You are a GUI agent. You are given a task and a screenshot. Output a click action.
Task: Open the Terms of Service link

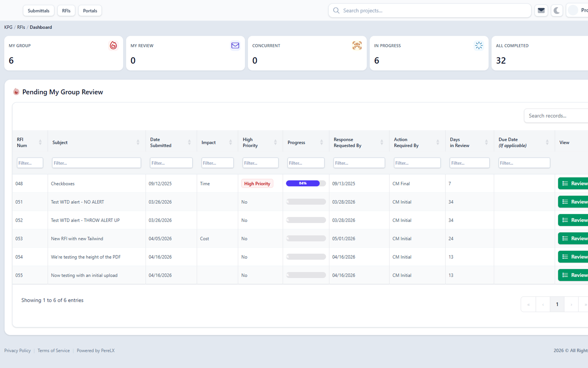click(54, 350)
